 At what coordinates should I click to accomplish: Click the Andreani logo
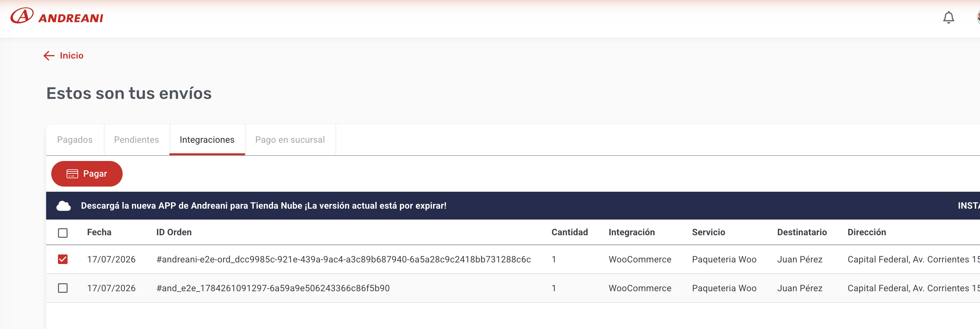(57, 16)
